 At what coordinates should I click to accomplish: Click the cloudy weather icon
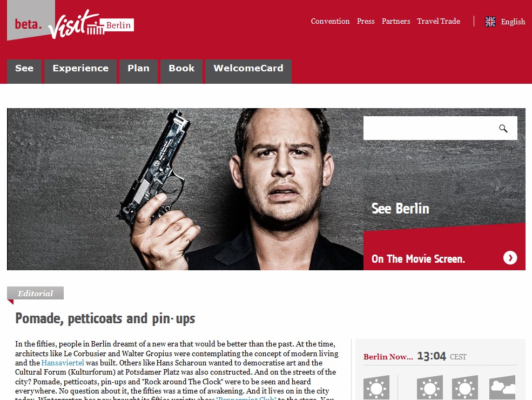point(502,388)
